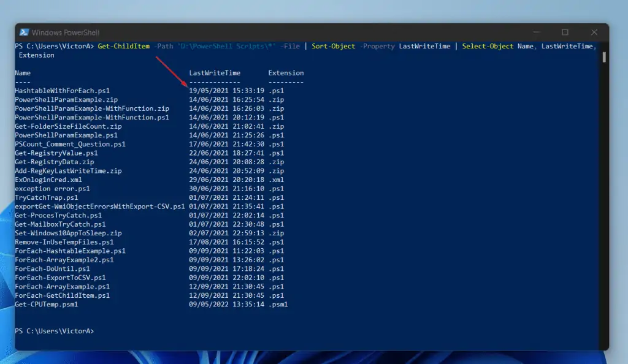Click timestamp 29/06/2021 20:20:18
Screen dimensions: 628x364
[x=227, y=180]
